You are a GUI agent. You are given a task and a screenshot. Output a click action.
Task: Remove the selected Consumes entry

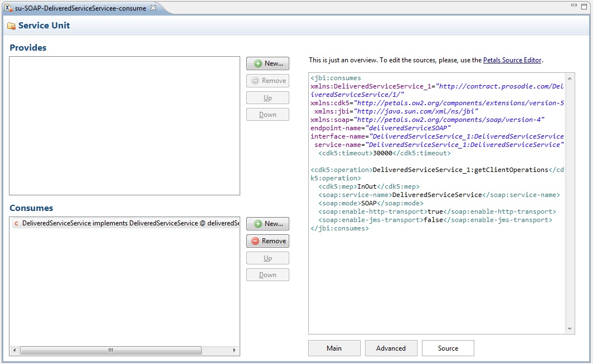point(268,241)
